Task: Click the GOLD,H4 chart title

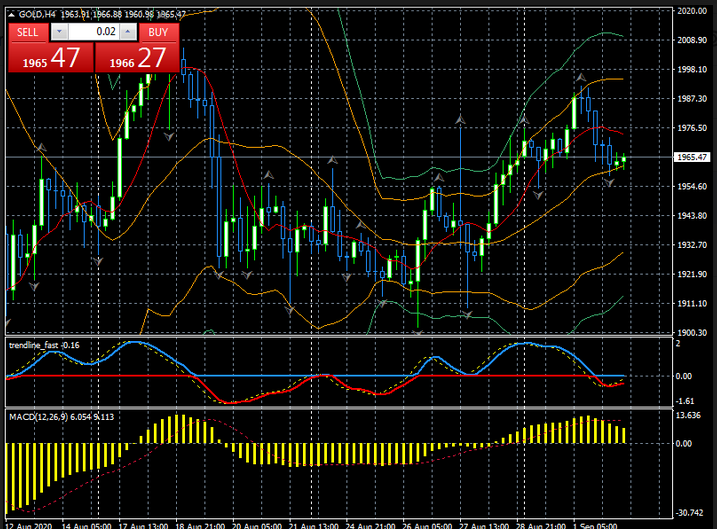Action: (x=38, y=13)
